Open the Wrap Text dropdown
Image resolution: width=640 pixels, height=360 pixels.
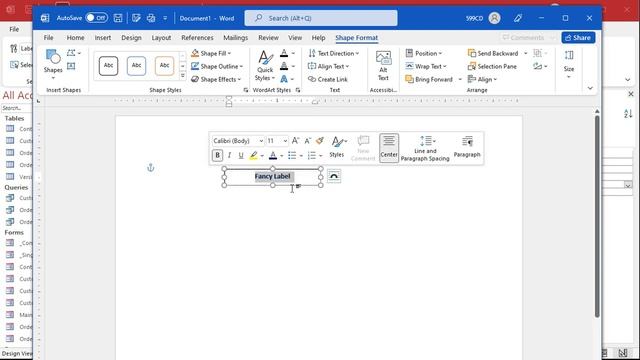(426, 66)
